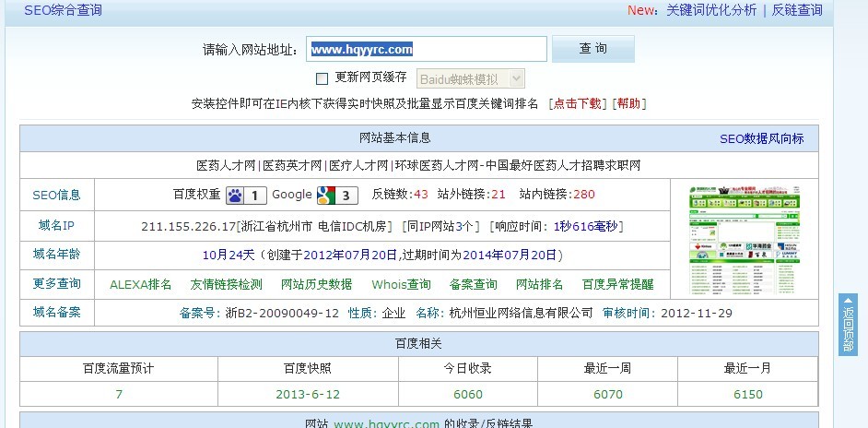Click the review date 2012-11-29

(697, 314)
